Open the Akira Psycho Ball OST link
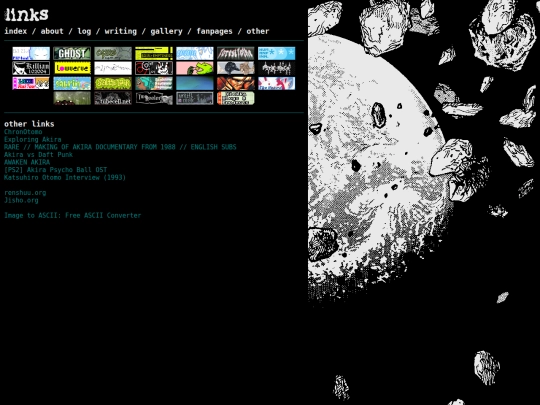Screen dimensions: 540x405 (55, 169)
